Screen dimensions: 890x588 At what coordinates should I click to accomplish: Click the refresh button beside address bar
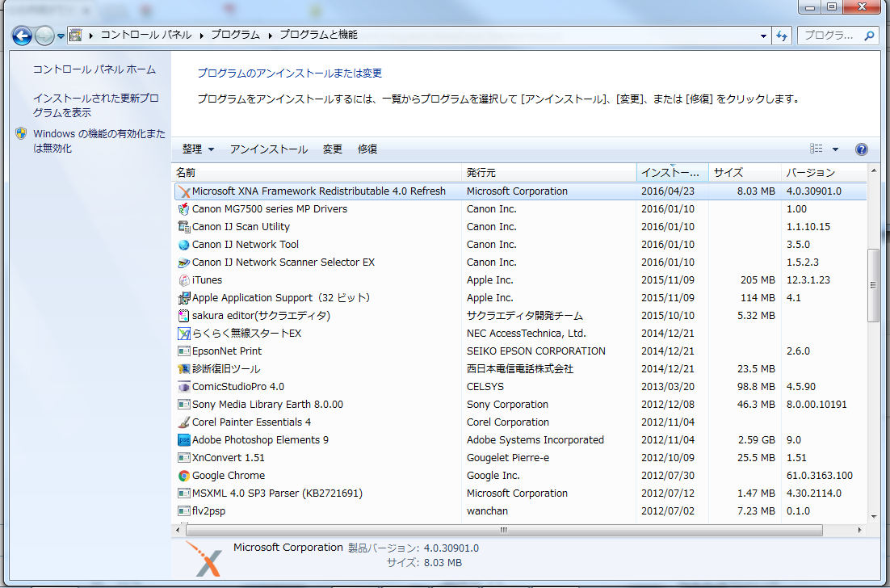[782, 36]
